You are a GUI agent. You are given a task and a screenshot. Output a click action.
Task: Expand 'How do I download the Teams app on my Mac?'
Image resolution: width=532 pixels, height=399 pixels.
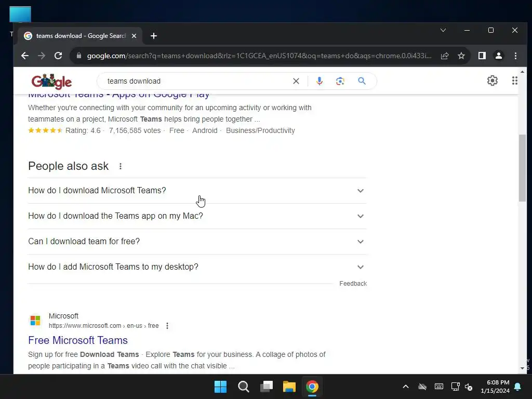(197, 216)
